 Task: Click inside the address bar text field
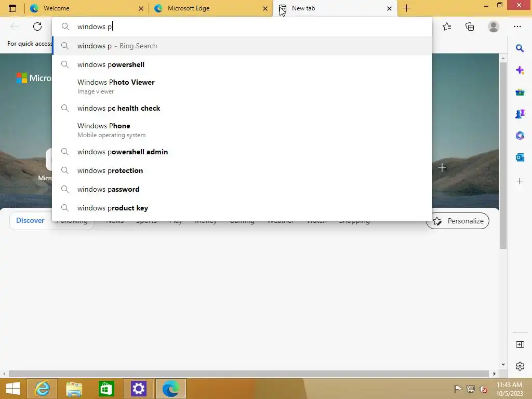[242, 26]
